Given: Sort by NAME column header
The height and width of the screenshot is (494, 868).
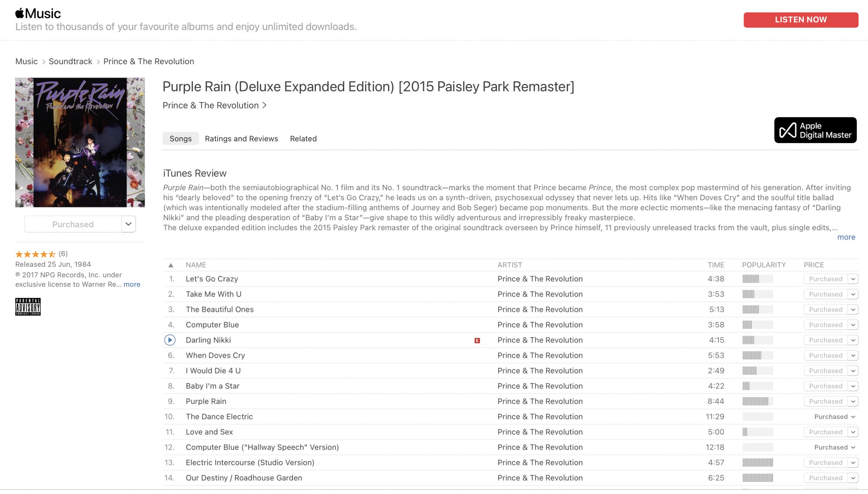Looking at the screenshot, I should 196,265.
